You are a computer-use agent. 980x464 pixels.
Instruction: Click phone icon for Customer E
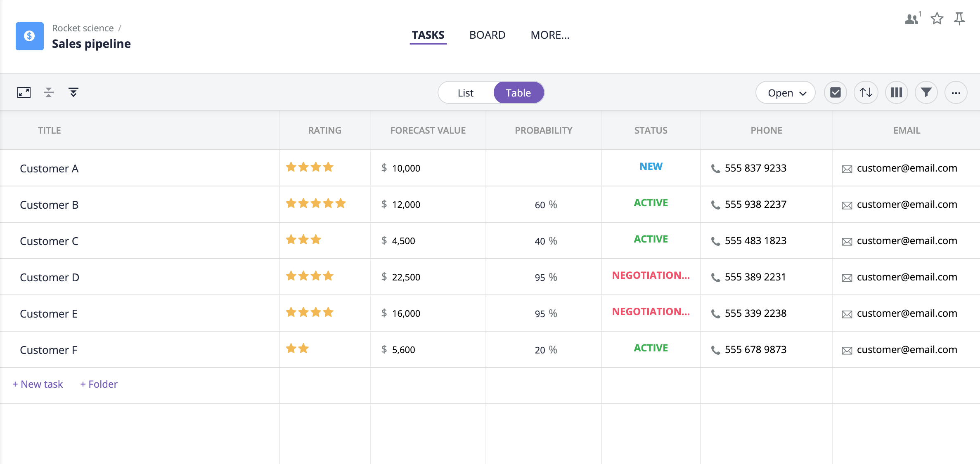click(715, 314)
